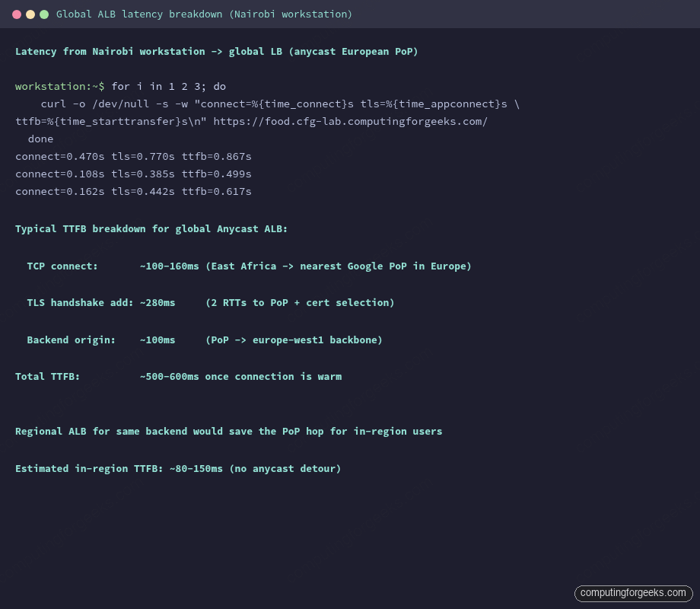Select the window title text

204,14
